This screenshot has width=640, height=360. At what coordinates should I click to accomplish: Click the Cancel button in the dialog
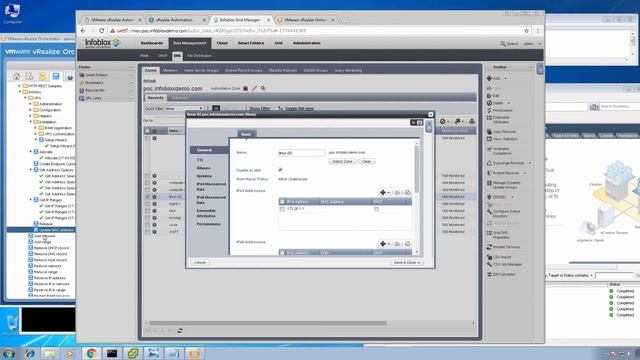(x=200, y=262)
